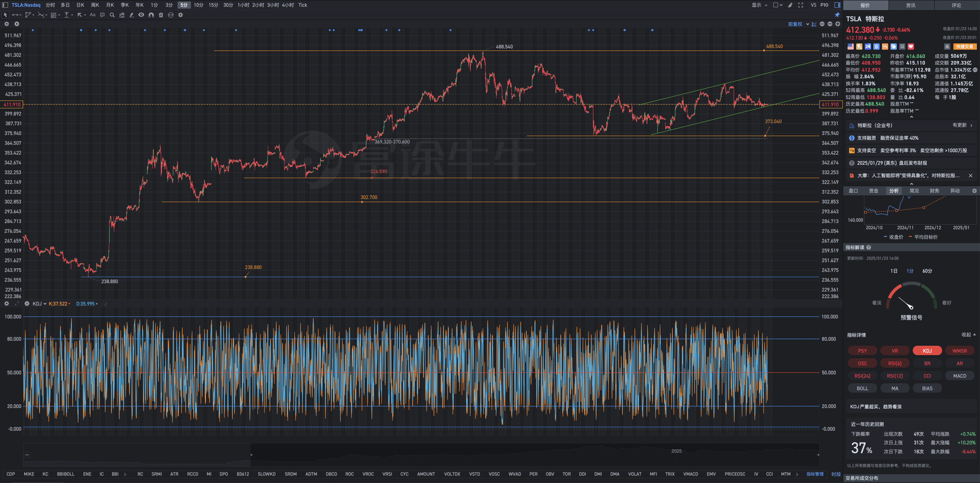This screenshot has height=483, width=980.
Task: Choose the 60分 indicator period
Action: (x=927, y=271)
